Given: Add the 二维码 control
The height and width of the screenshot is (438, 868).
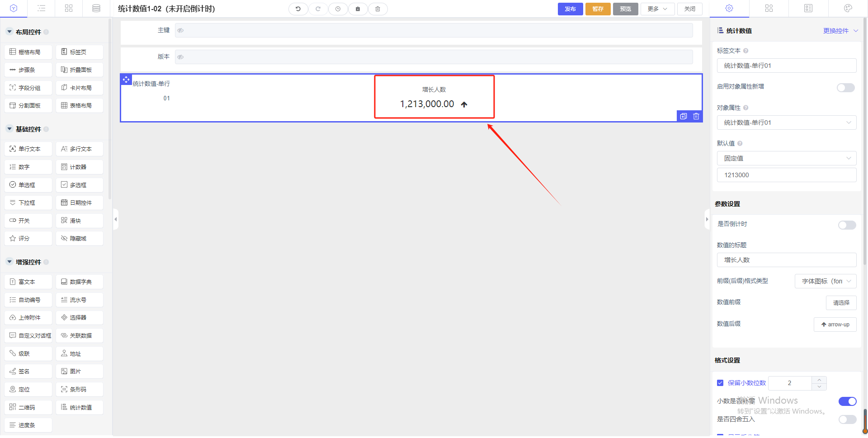Looking at the screenshot, I should point(28,407).
